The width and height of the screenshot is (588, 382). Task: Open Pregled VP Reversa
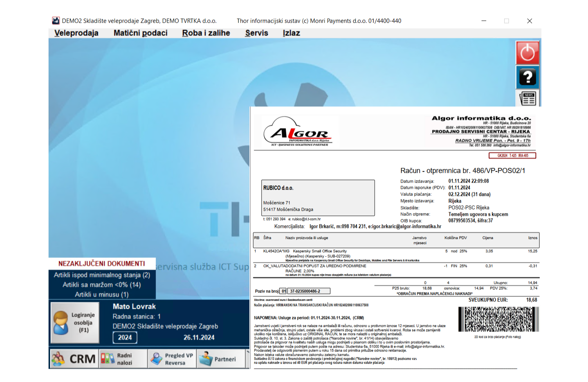[172, 359]
